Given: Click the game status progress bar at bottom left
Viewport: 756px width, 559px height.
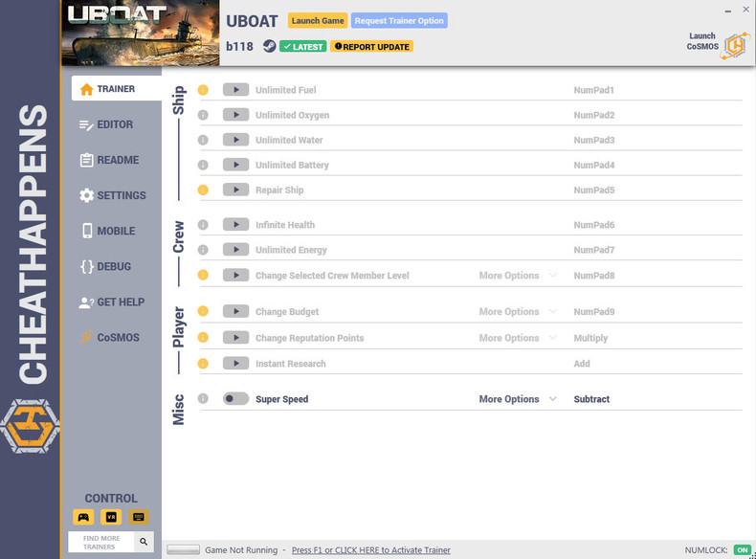Looking at the screenshot, I should click(183, 549).
